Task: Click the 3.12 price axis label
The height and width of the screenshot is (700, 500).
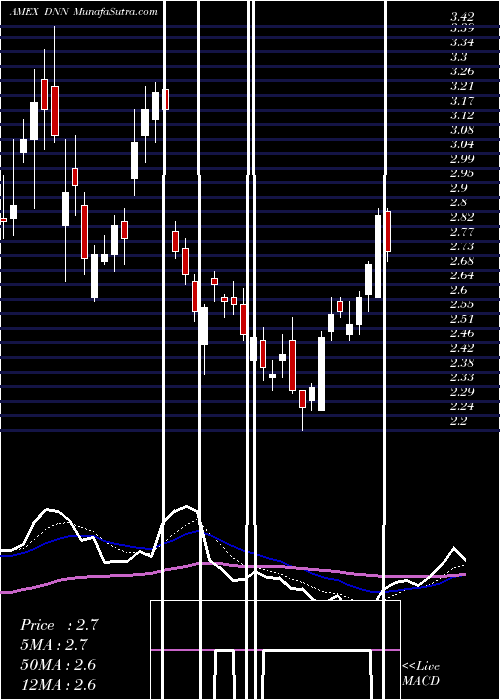Action: [462, 115]
